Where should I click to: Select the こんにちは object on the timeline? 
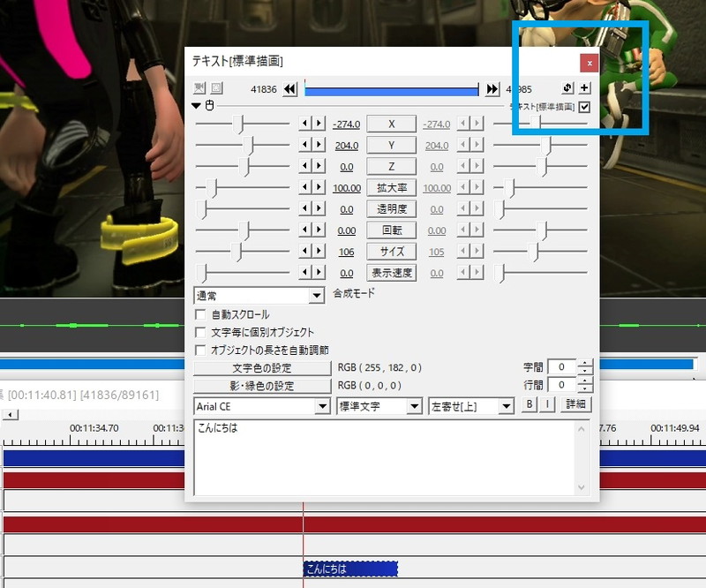350,569
